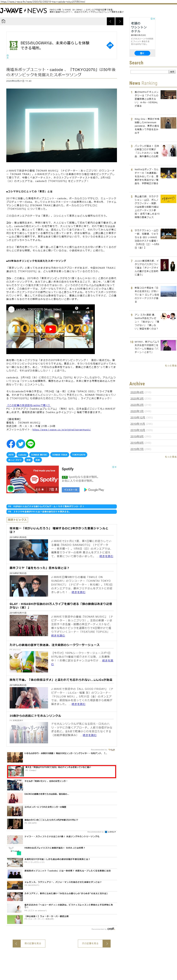Click 続きを読む for the 藤井フミヤ article
Screen dimensions: 177x980
(x=78, y=592)
